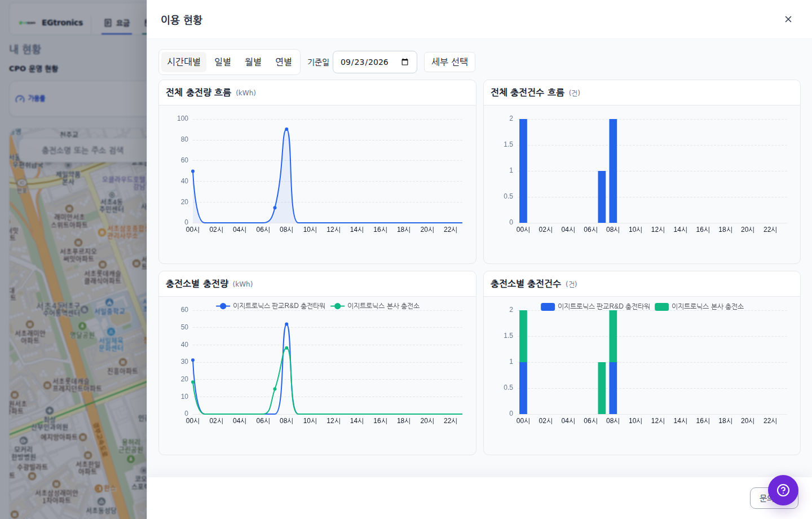
Task: Click the 전체 충전건수 흐름 chart title
Action: pos(527,93)
